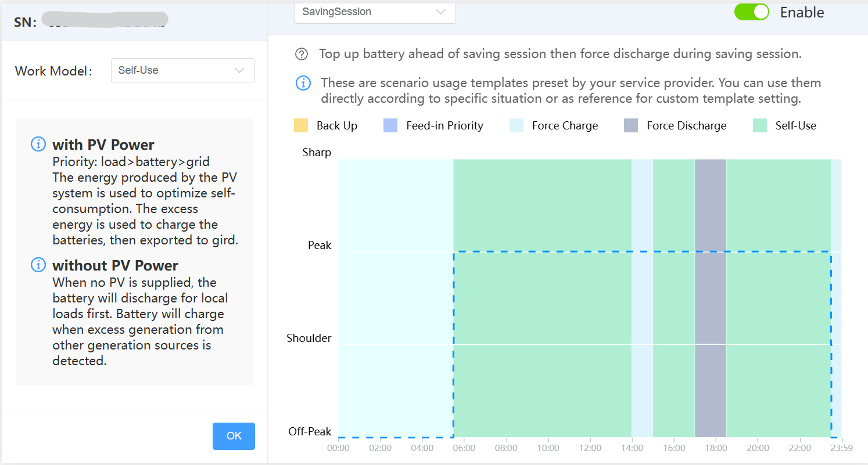Click the Feed-in Priority blue legend swatch
Screen dimensions: 868x465
[390, 125]
